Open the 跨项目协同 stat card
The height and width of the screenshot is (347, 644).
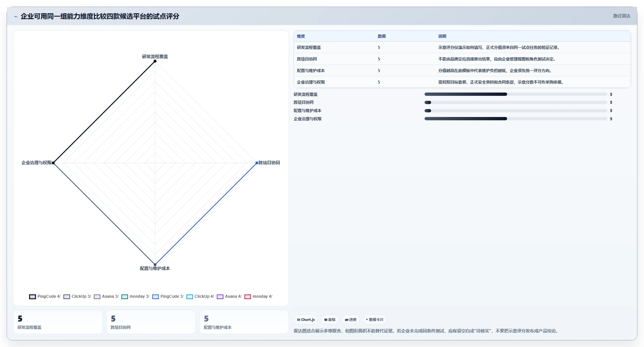(151, 322)
